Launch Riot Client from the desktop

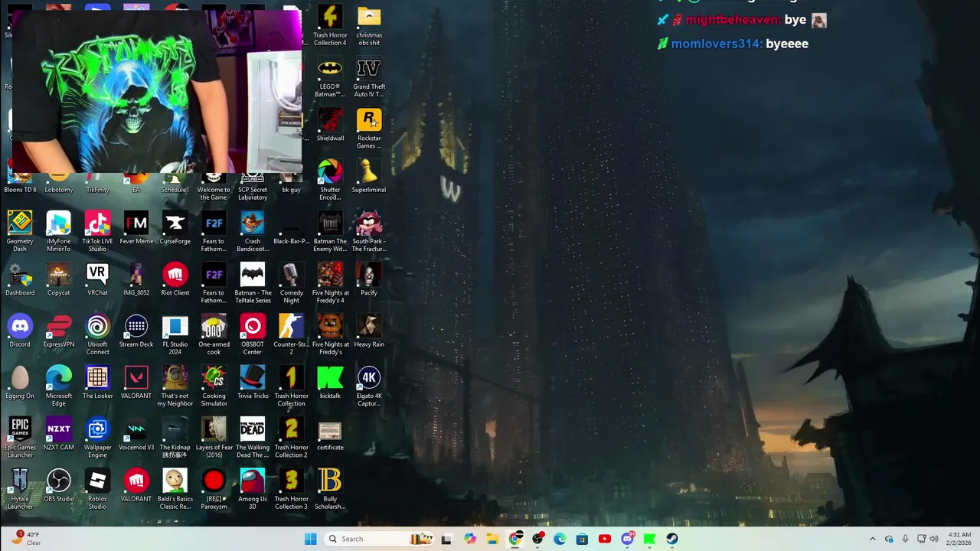[x=175, y=279]
